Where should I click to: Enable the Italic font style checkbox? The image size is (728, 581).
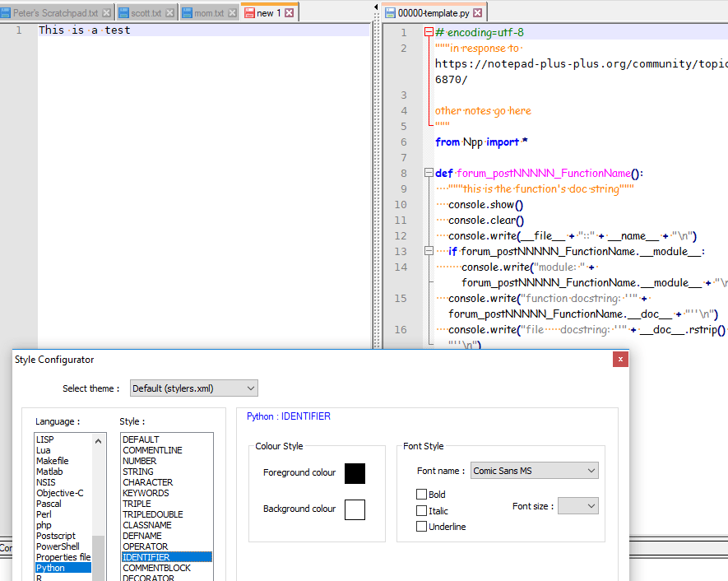[424, 510]
